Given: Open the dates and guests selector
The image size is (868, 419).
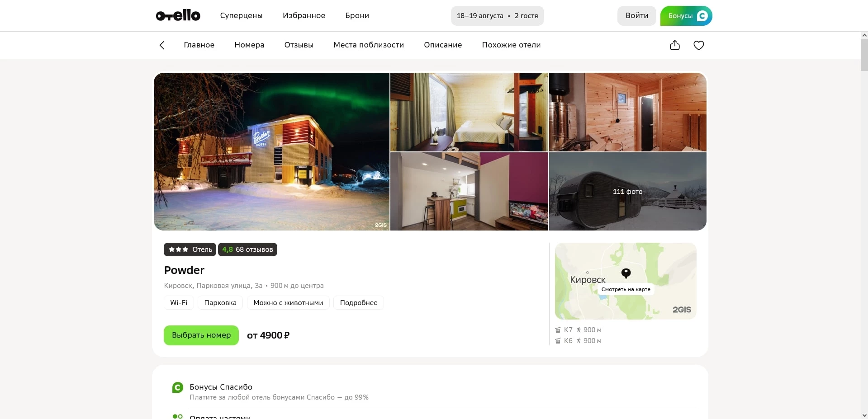Looking at the screenshot, I should pos(497,16).
